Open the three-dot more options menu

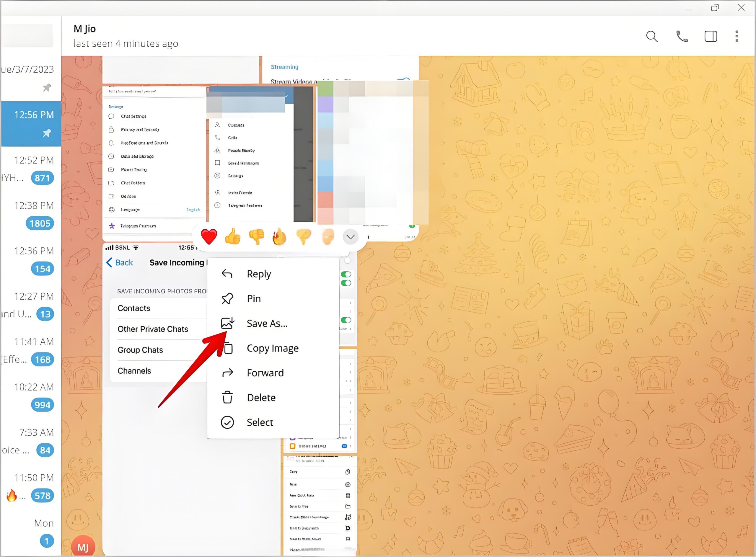(737, 36)
